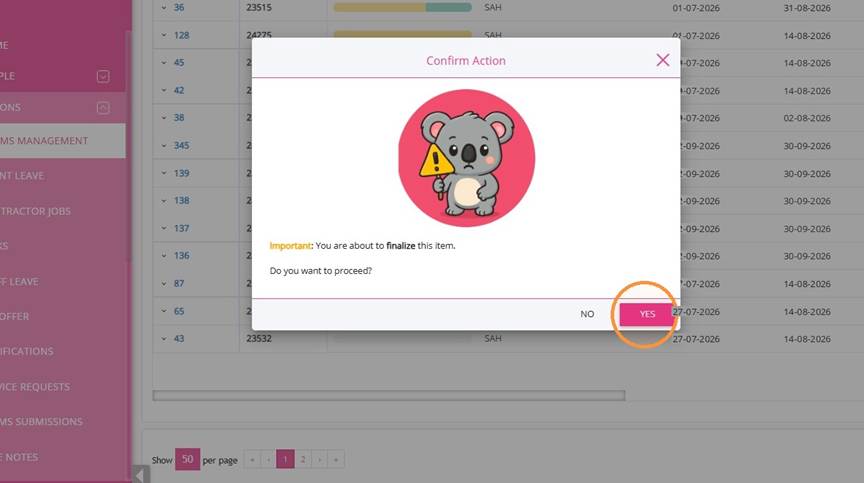Open record link 36
The image size is (864, 483).
[x=179, y=8]
